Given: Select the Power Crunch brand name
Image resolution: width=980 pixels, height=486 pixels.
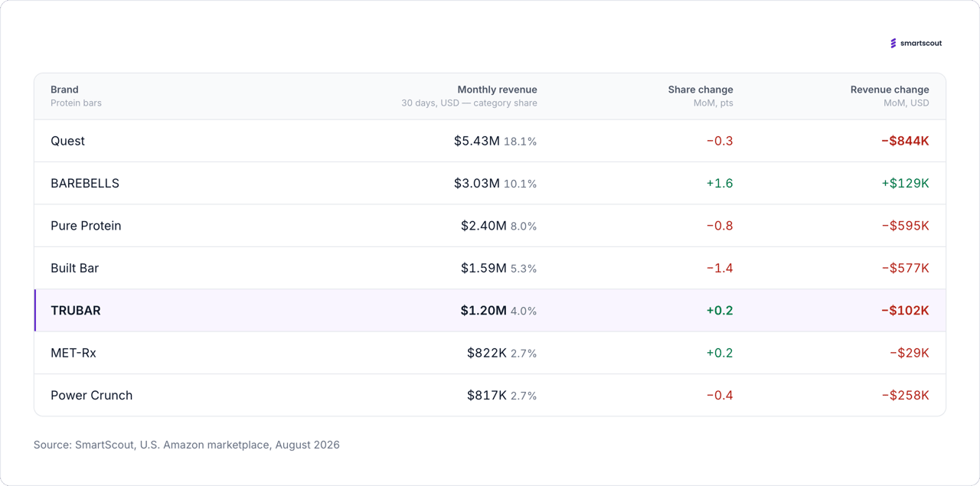Looking at the screenshot, I should click(x=92, y=396).
